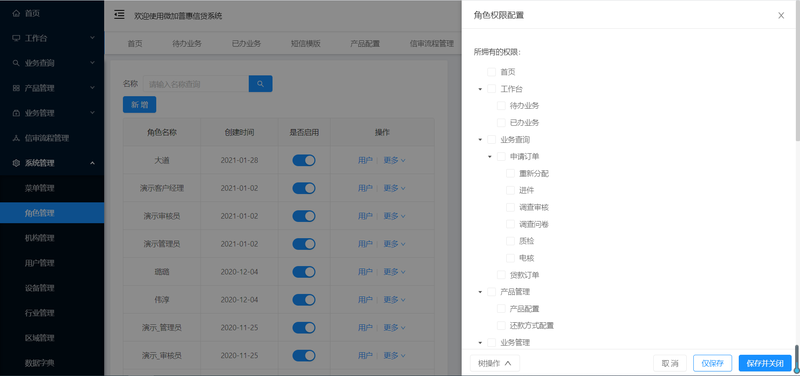Check the 调查问卷 permission checkbox
This screenshot has height=376, width=800.
pyautogui.click(x=510, y=224)
